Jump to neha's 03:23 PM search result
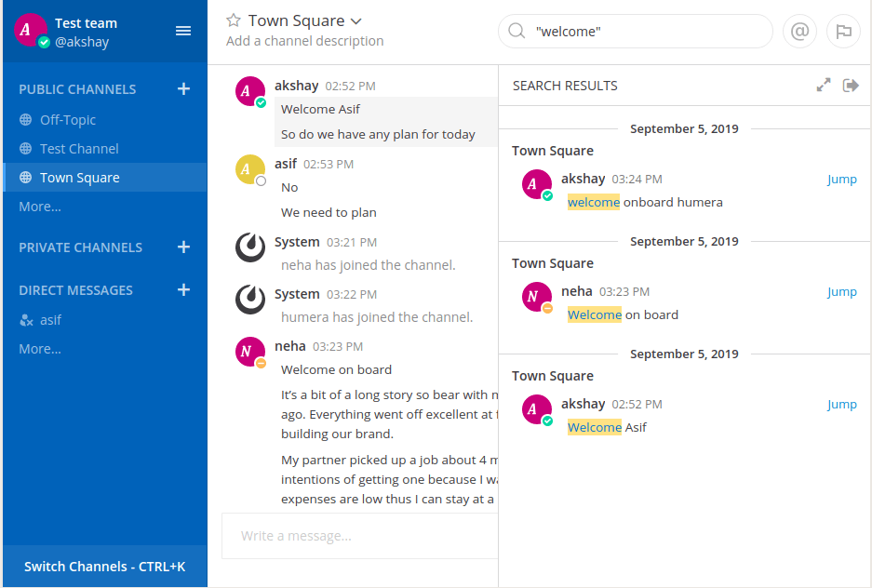Screen dimensions: 872x588 click(841, 292)
